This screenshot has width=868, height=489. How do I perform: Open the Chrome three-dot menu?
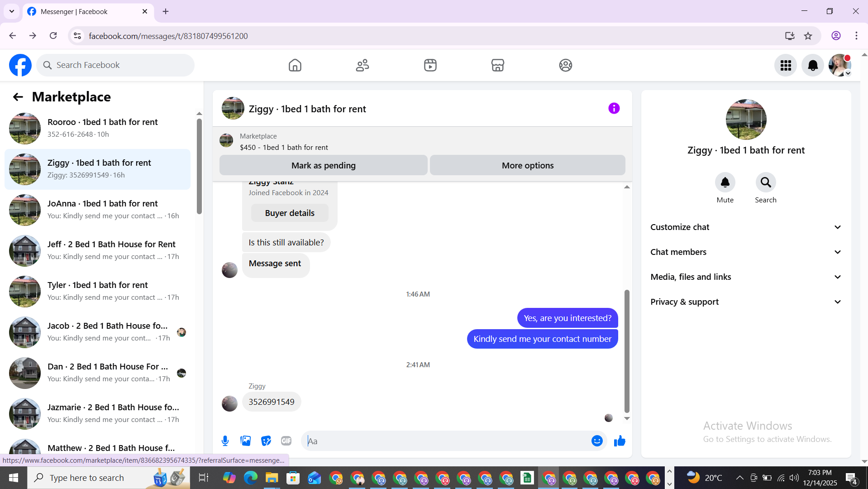pos(856,36)
